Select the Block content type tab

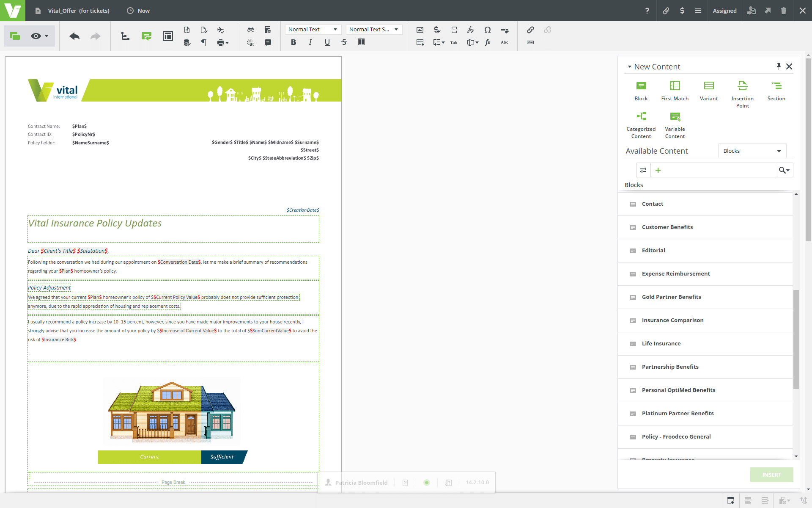coord(641,90)
